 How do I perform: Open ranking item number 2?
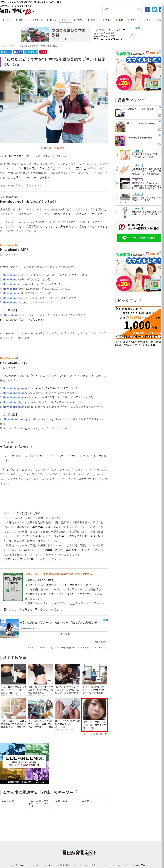138,169
